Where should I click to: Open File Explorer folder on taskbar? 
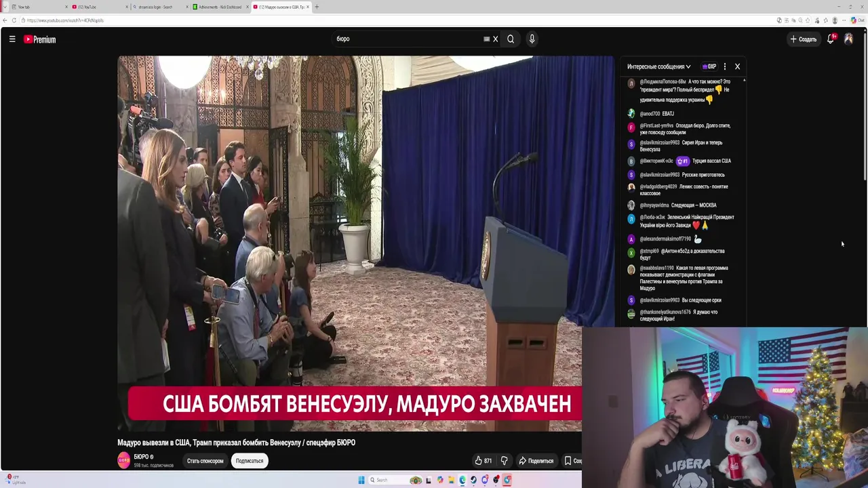(451, 480)
